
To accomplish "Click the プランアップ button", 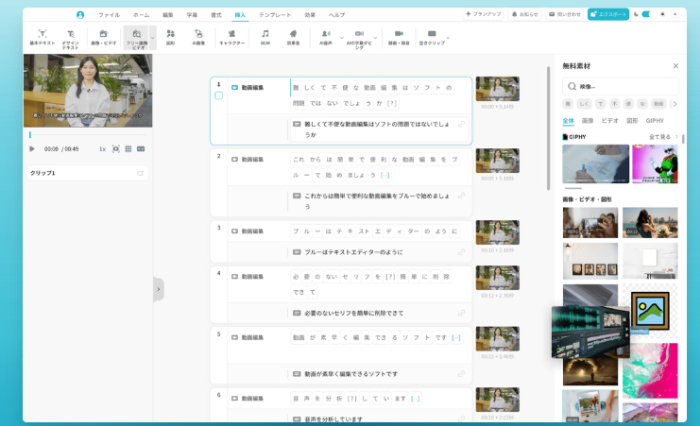I will pyautogui.click(x=483, y=14).
